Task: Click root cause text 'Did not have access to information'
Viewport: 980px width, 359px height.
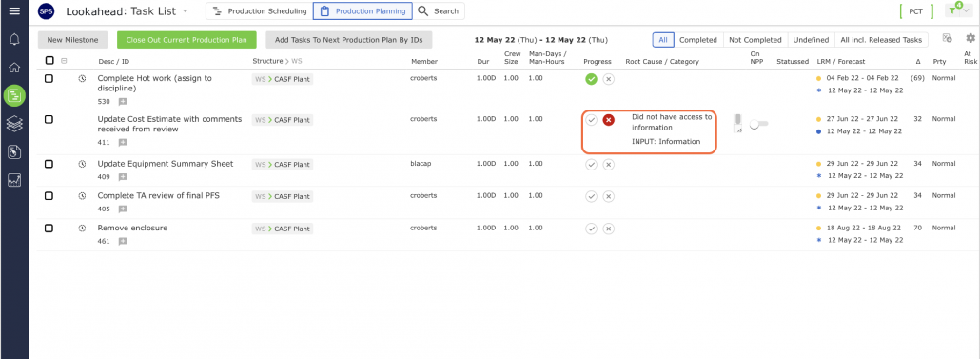Action: [x=671, y=122]
